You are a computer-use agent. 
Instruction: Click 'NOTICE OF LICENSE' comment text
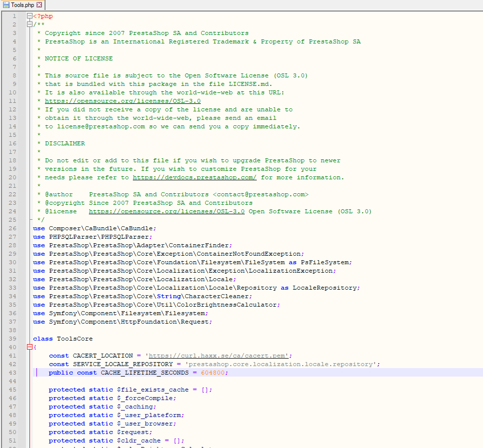[79, 58]
